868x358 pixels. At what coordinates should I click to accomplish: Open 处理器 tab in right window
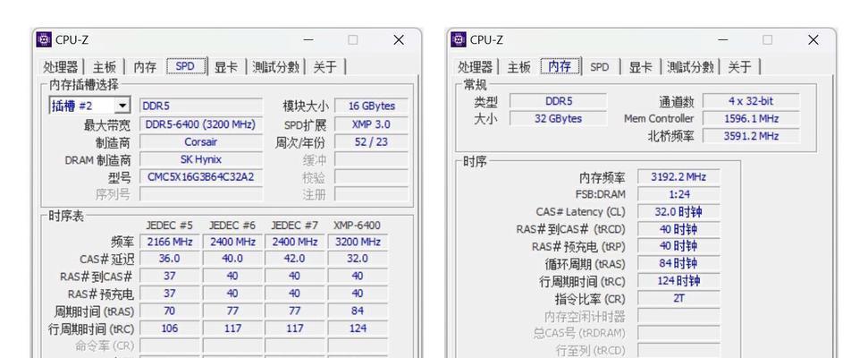475,67
